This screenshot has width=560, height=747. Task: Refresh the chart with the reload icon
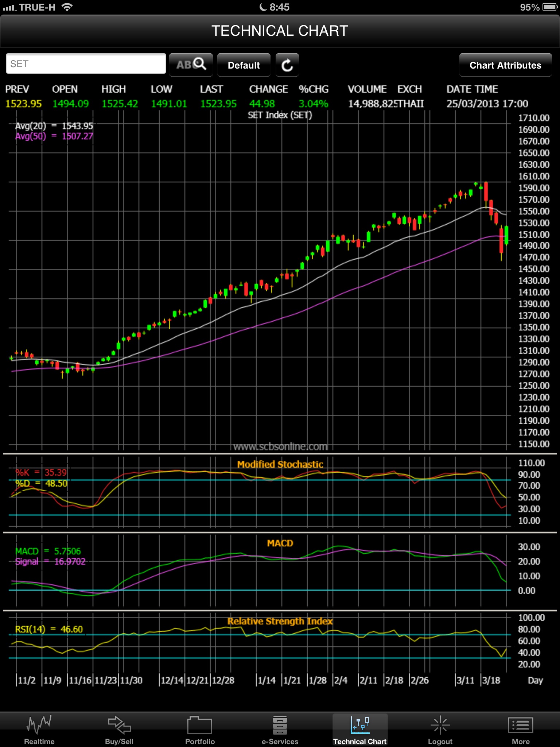287,65
